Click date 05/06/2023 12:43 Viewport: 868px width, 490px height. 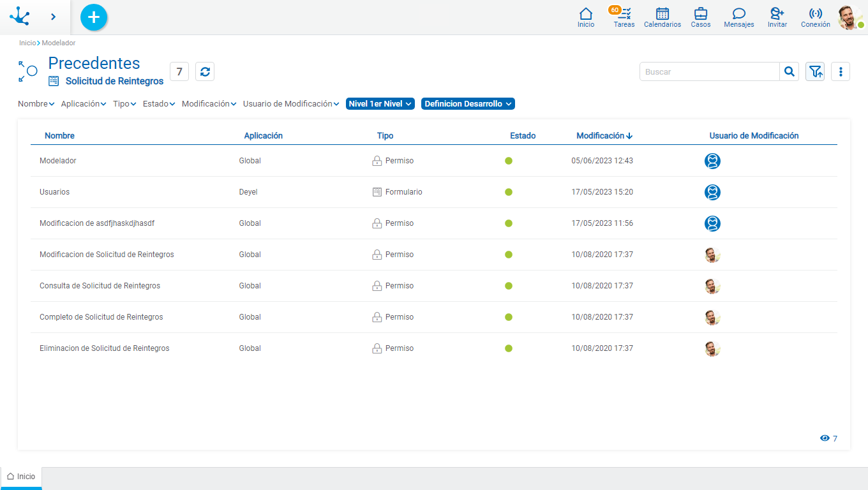[x=602, y=161]
